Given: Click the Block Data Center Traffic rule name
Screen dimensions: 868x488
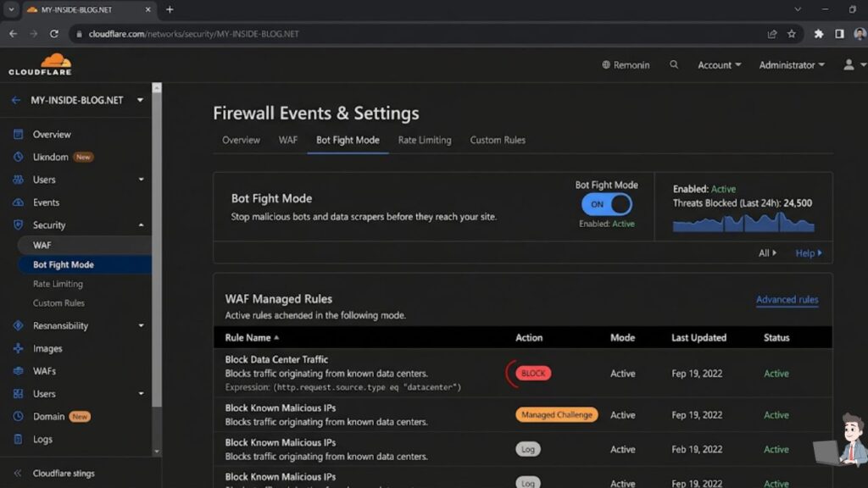Looking at the screenshot, I should 276,359.
